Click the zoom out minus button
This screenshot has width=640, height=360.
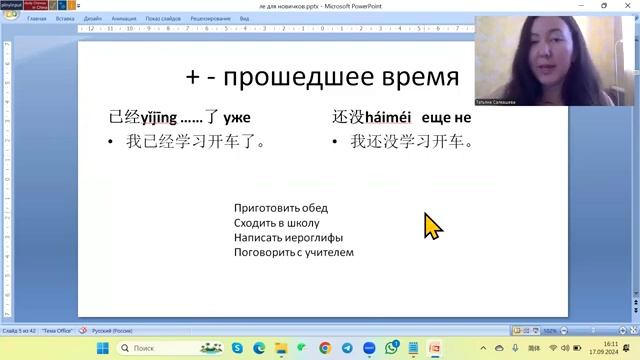coord(564,331)
